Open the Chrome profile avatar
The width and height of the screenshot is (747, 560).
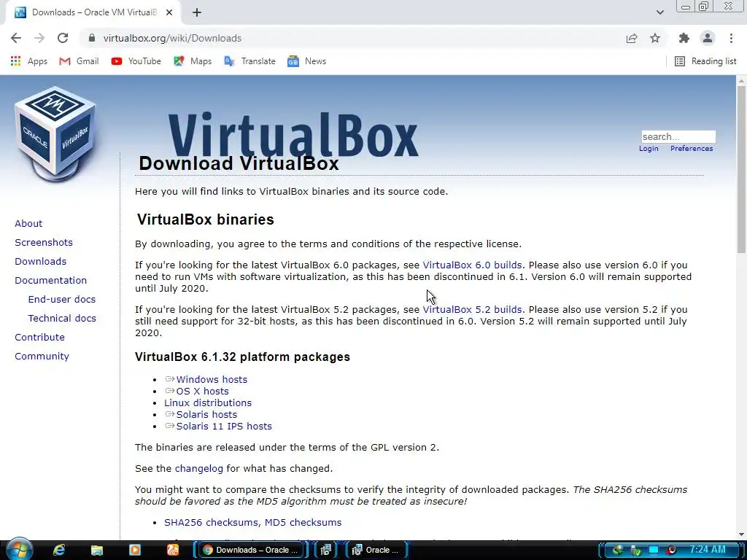click(x=708, y=38)
